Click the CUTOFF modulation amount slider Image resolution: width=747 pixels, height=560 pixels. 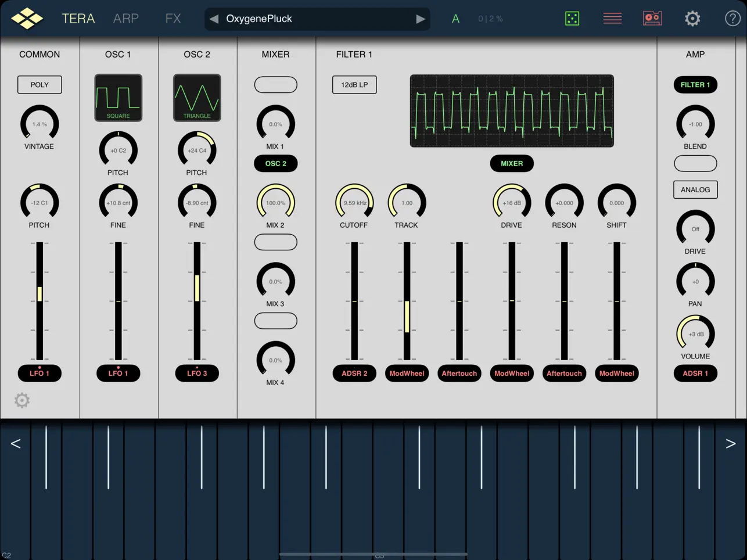[x=354, y=301]
